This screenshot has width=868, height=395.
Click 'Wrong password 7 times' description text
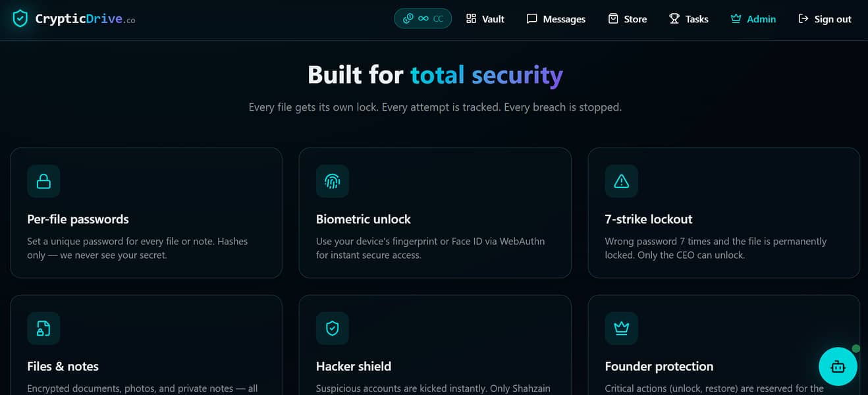point(716,248)
